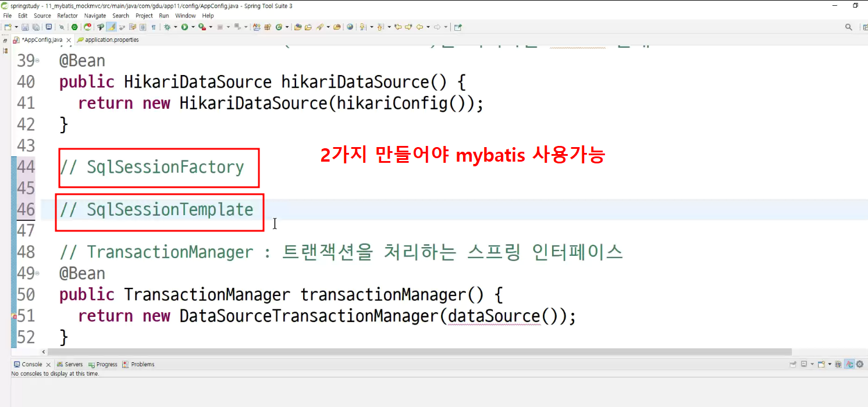Click the Save icon in toolbar
This screenshot has width=868, height=407.
tap(25, 27)
